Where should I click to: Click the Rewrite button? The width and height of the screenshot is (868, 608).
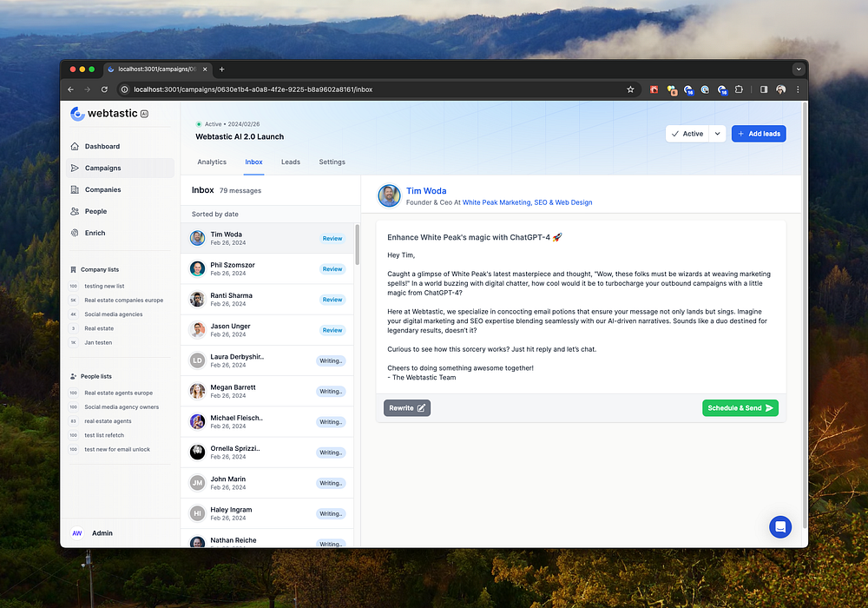tap(407, 408)
